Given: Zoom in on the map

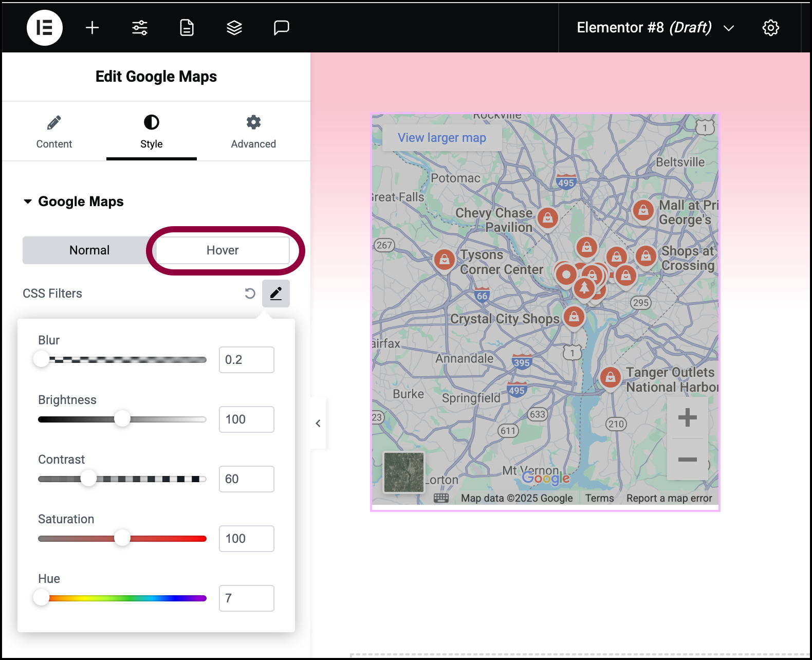Looking at the screenshot, I should 687,417.
